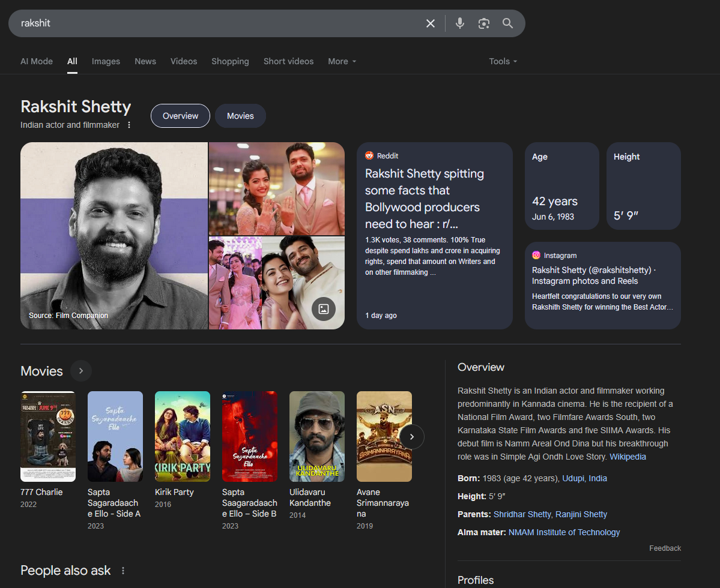720x588 pixels.
Task: Select the All results tab
Action: coord(72,61)
